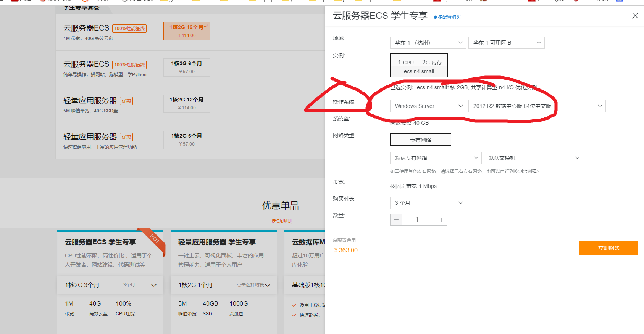Select ECS 1核2G 12个月 ¥114 plan
Image resolution: width=644 pixels, height=334 pixels.
[187, 31]
